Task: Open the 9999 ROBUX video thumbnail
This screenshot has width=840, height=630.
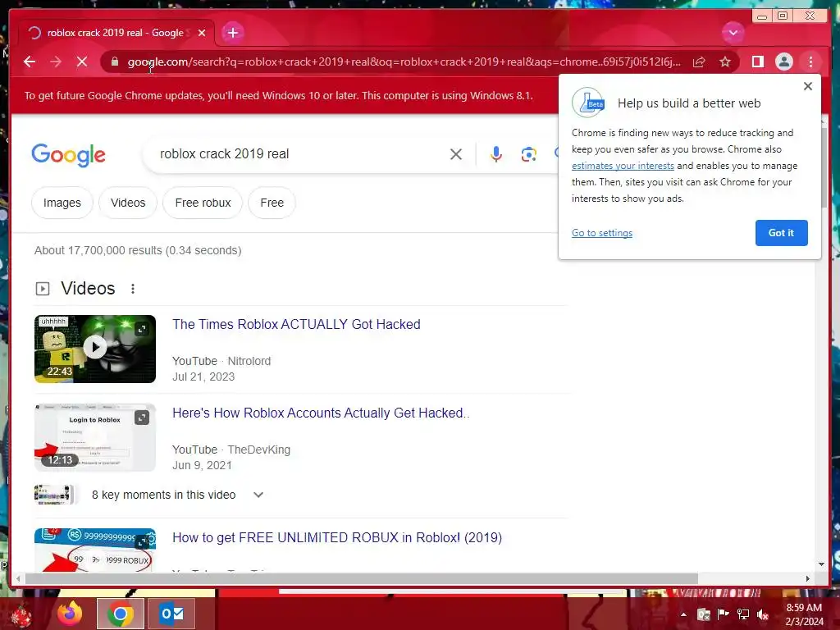Action: (x=95, y=550)
